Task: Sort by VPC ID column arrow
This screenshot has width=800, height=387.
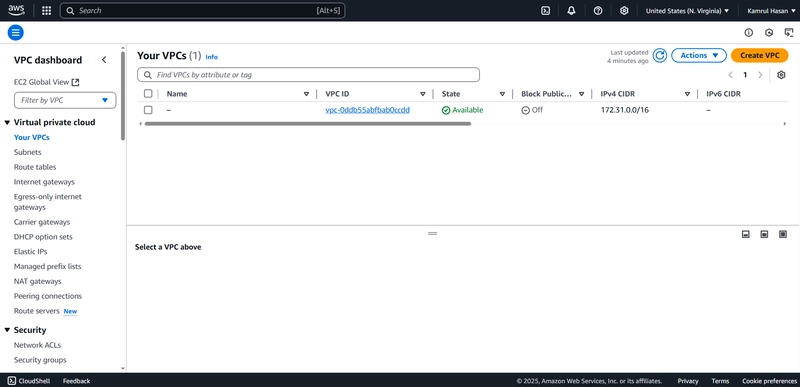Action: tap(422, 94)
